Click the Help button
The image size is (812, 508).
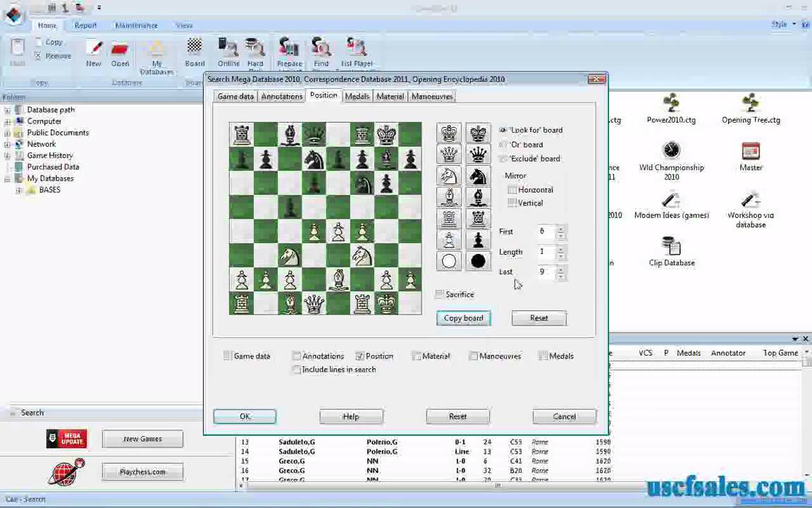click(x=351, y=416)
